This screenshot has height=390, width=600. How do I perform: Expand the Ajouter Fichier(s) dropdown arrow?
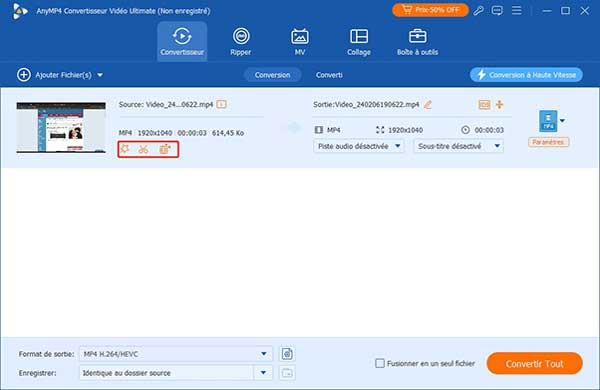(100, 75)
